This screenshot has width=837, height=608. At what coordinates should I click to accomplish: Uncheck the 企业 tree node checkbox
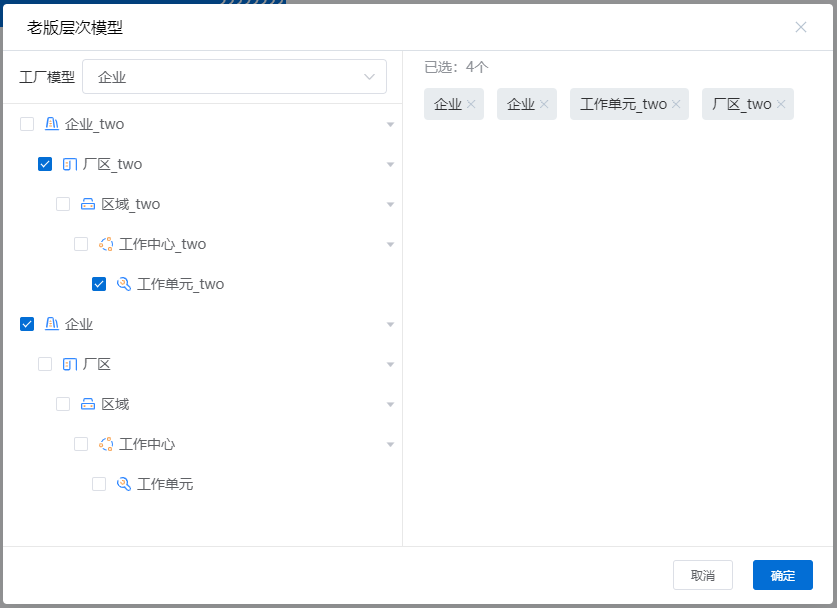coord(27,324)
